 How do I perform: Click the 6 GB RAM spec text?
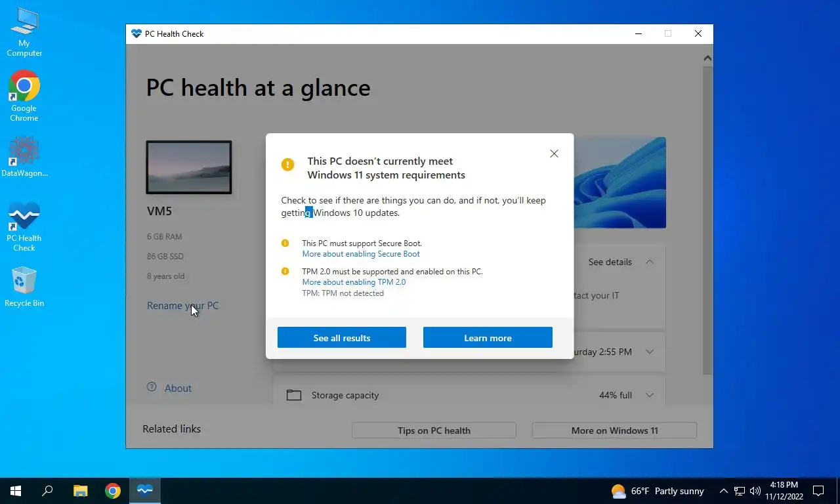165,237
